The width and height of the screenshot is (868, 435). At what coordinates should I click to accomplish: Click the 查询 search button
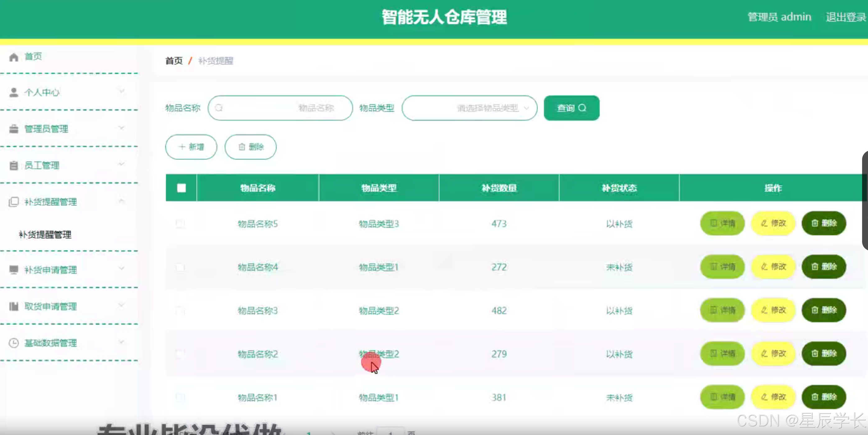coord(571,108)
